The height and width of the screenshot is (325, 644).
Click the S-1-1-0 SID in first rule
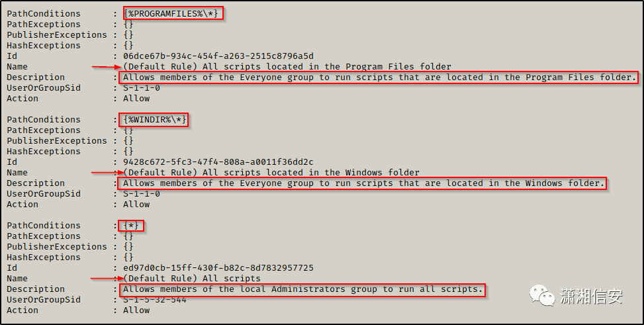[142, 88]
